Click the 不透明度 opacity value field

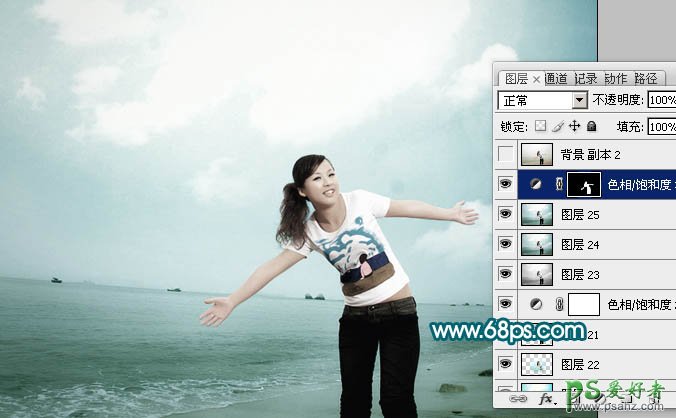(x=661, y=101)
